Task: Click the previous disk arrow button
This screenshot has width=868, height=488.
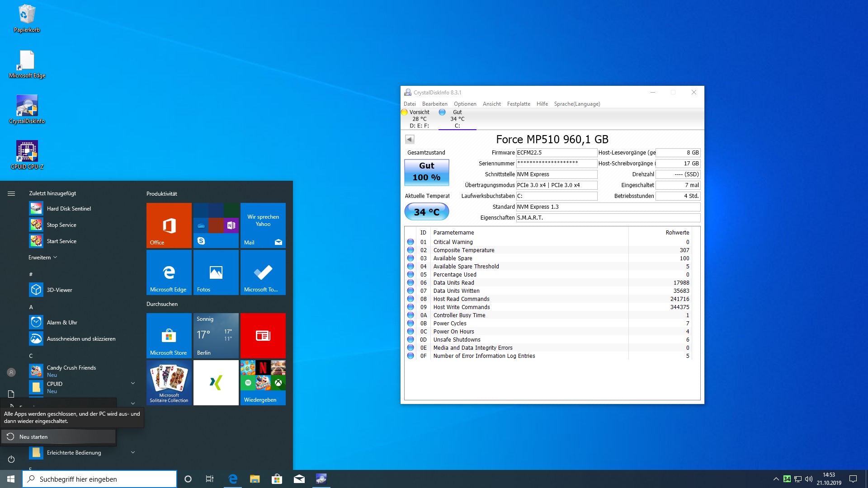Action: pyautogui.click(x=410, y=139)
